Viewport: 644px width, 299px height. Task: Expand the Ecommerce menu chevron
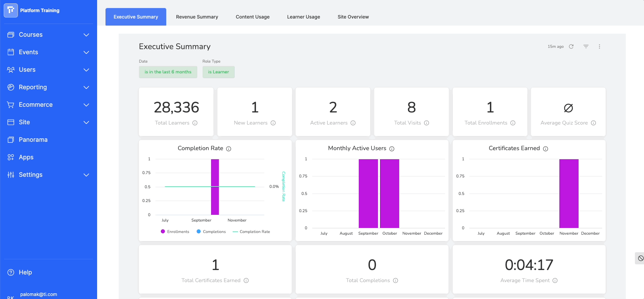pos(86,105)
